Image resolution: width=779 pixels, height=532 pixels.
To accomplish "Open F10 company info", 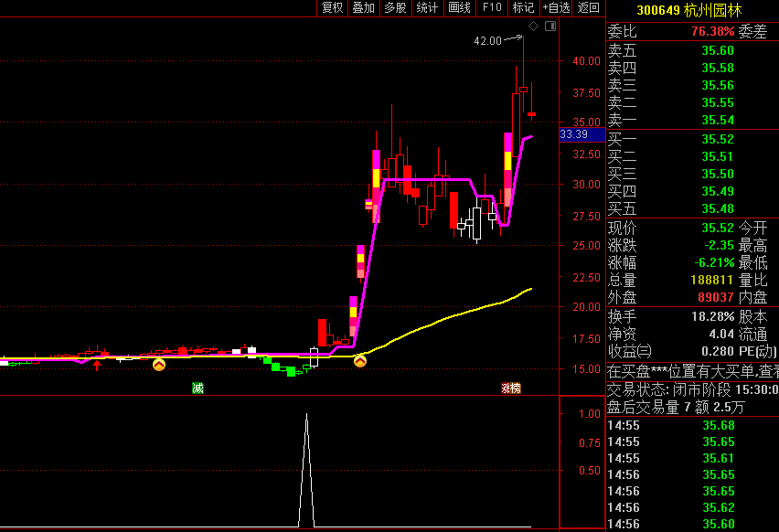I will pos(492,8).
